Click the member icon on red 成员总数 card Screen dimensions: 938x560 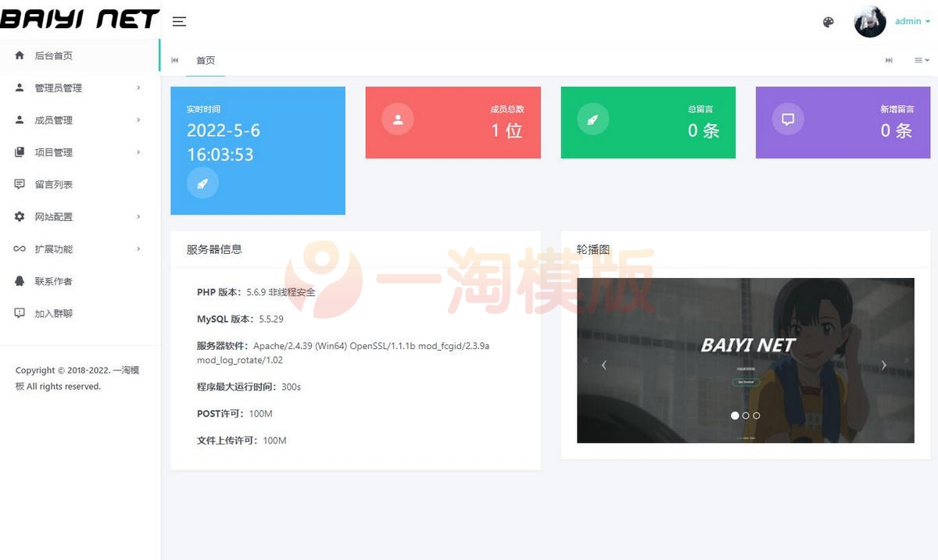coord(397,119)
